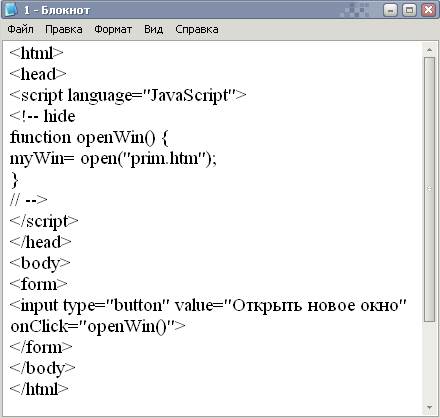Click the </head> closing tag line
The width and height of the screenshot is (440, 418).
pos(40,242)
